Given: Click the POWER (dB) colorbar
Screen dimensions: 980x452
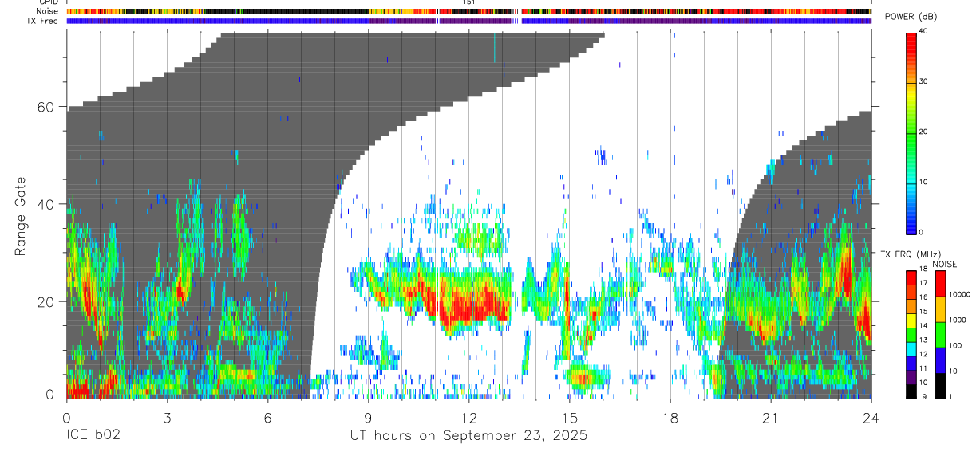Looking at the screenshot, I should (x=911, y=132).
